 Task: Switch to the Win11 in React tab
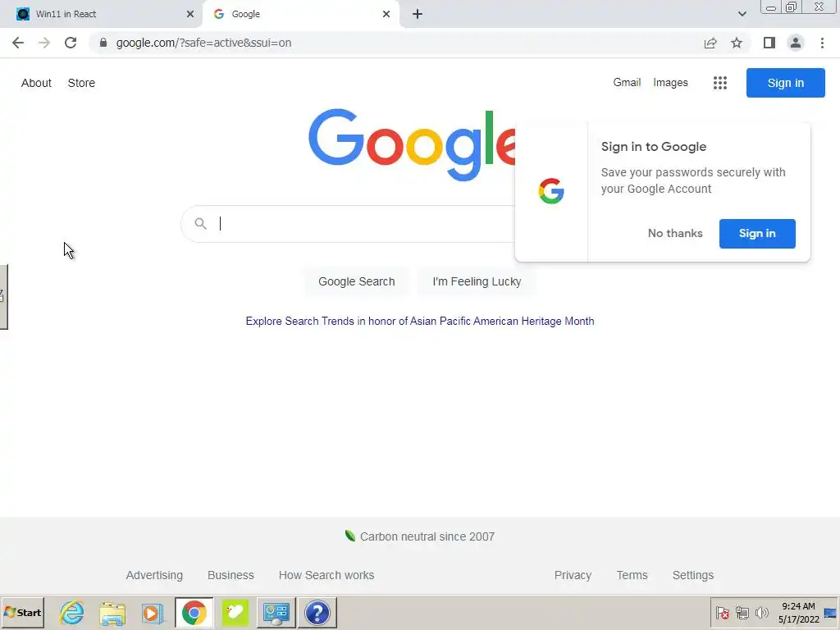click(102, 14)
